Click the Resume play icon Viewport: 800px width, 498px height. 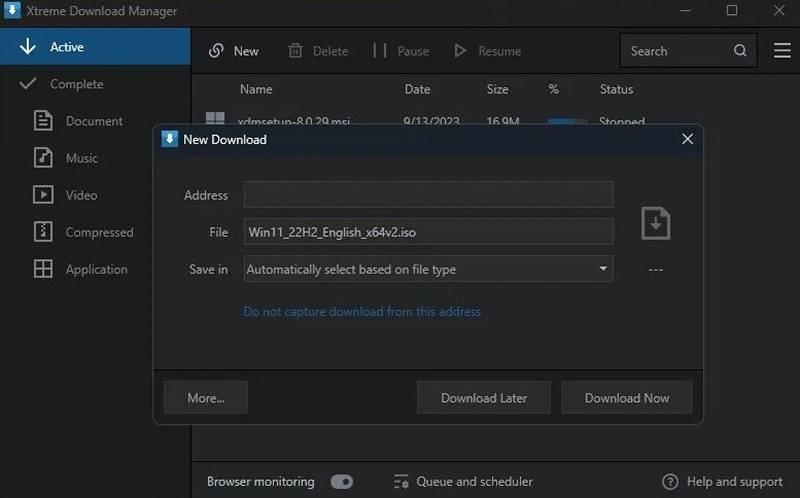460,50
